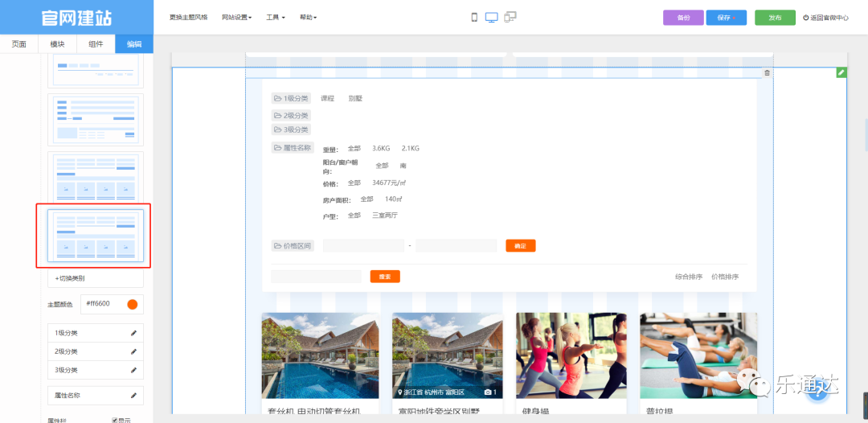The height and width of the screenshot is (423, 868).
Task: Click the orange theme color swatch
Action: click(x=133, y=304)
